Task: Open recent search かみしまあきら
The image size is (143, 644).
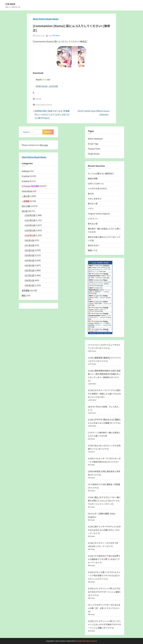Action: coord(95,199)
